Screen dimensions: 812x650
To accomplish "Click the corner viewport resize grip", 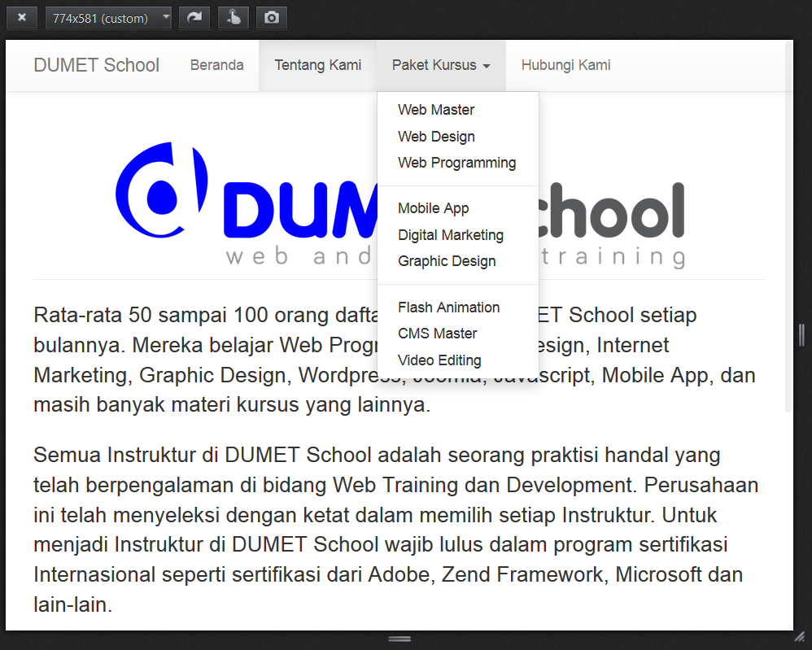I will [801, 637].
